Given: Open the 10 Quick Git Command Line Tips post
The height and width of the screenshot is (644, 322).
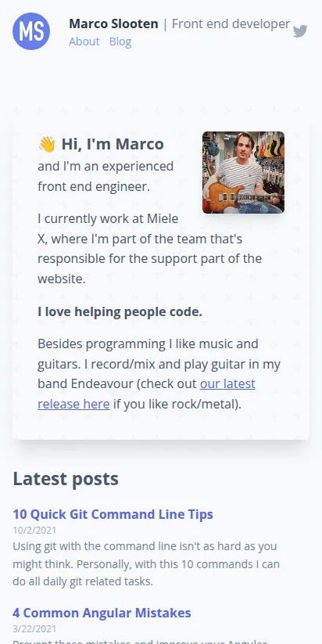Looking at the screenshot, I should point(113,514).
